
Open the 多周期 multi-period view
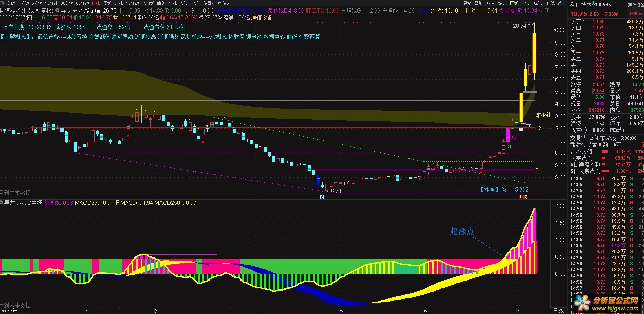point(209,3)
